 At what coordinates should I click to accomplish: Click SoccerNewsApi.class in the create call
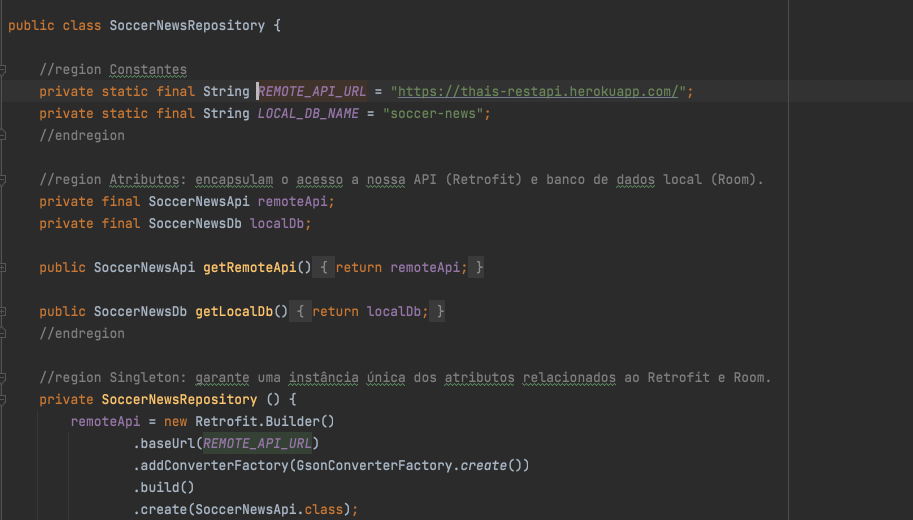click(269, 510)
